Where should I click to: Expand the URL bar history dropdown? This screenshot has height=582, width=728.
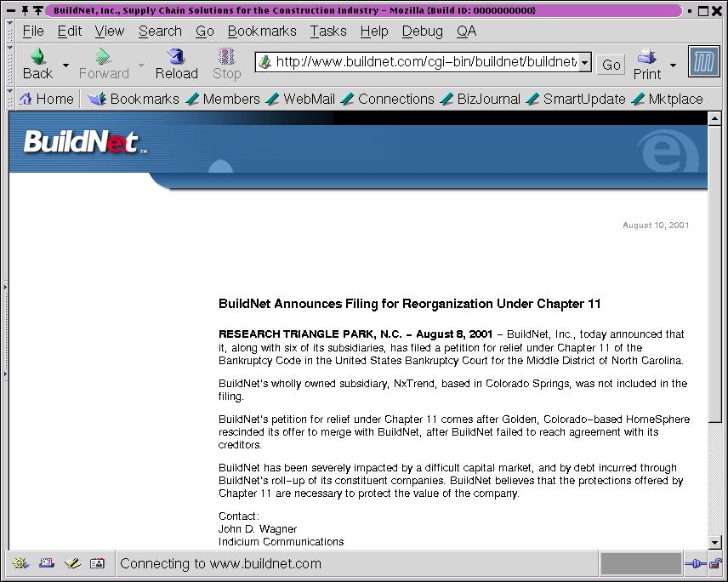(x=585, y=63)
